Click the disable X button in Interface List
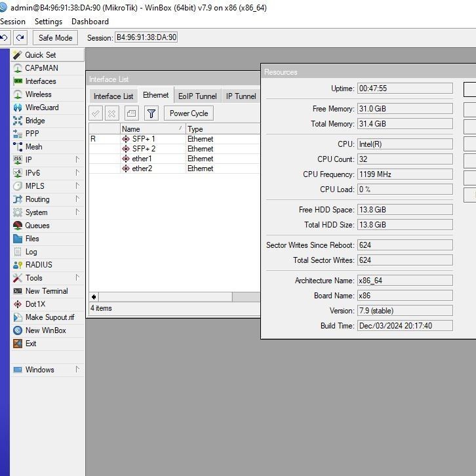 [112, 113]
